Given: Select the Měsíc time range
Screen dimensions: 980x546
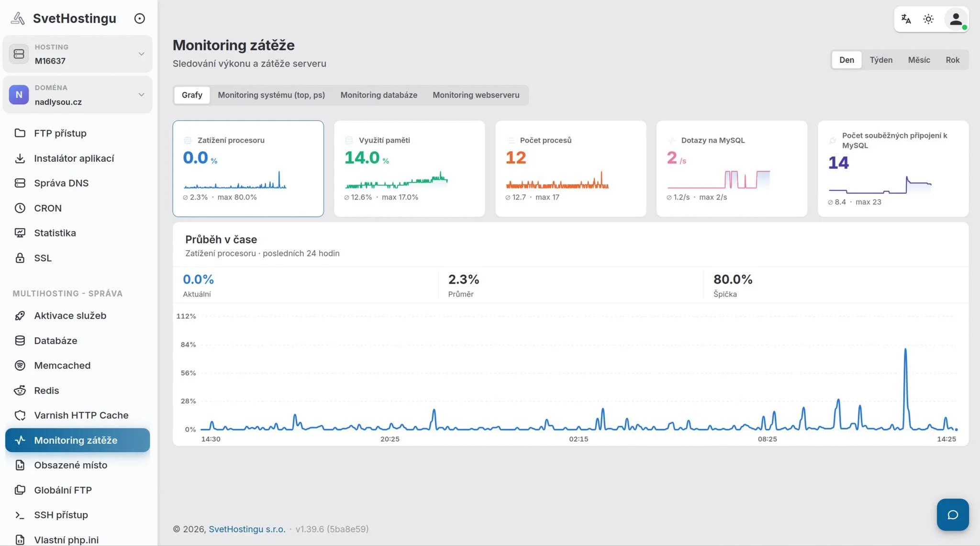Looking at the screenshot, I should 919,60.
